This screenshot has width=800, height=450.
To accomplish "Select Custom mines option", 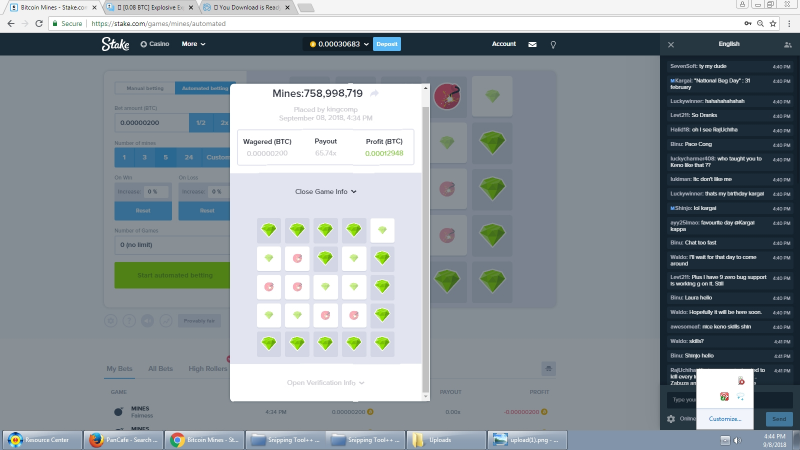I will 216,158.
